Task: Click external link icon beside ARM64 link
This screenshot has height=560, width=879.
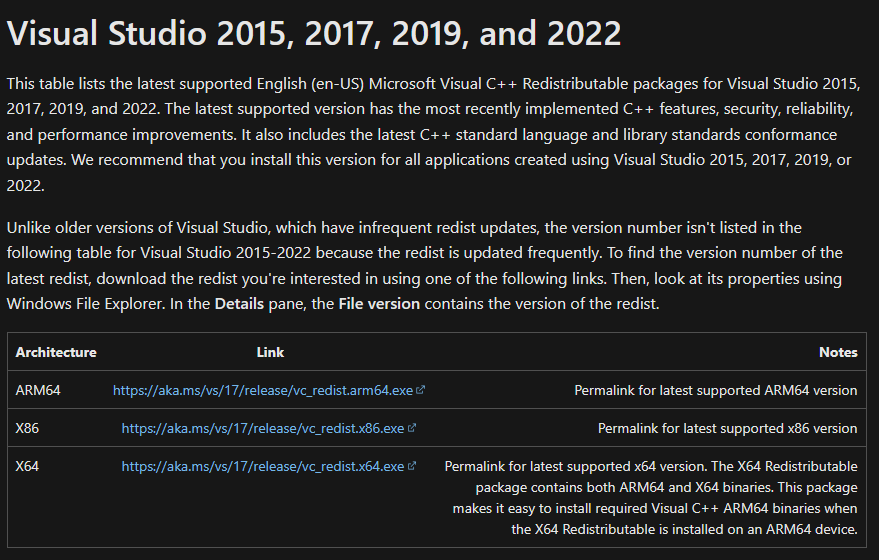Action: [421, 390]
